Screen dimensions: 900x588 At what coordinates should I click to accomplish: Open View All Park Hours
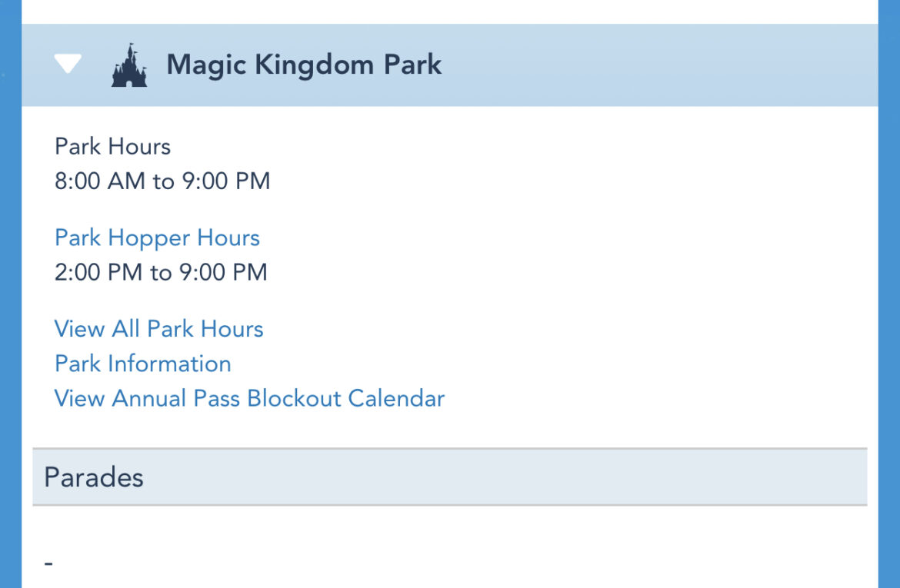(158, 329)
